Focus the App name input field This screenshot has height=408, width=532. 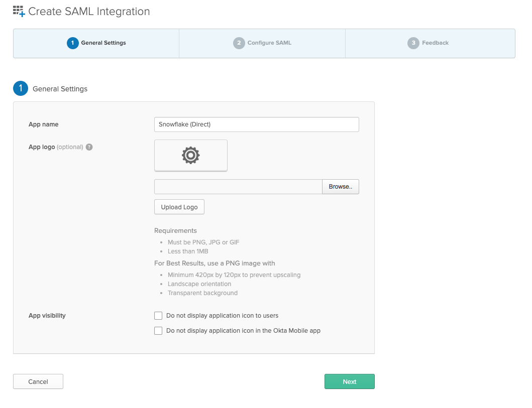(x=257, y=124)
